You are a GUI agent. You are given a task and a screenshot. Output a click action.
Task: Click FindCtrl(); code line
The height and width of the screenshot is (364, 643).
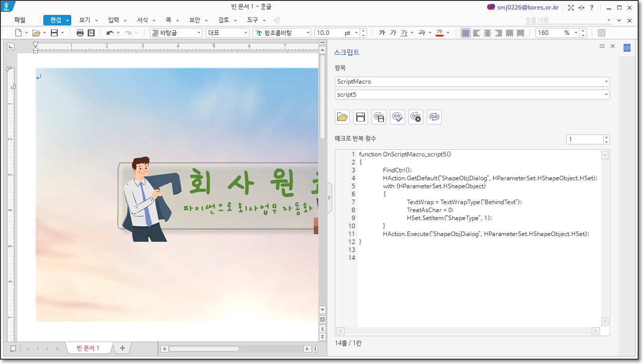point(397,170)
